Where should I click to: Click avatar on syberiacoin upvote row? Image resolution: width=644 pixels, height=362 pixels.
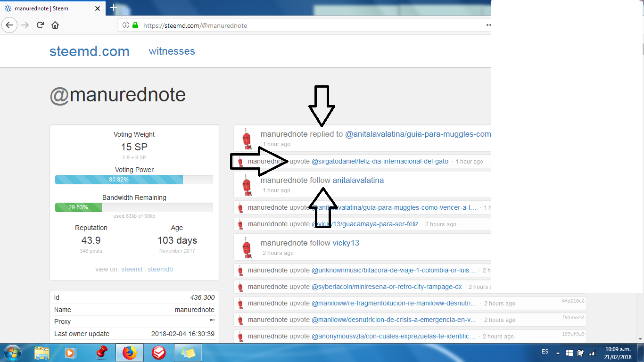coord(240,287)
